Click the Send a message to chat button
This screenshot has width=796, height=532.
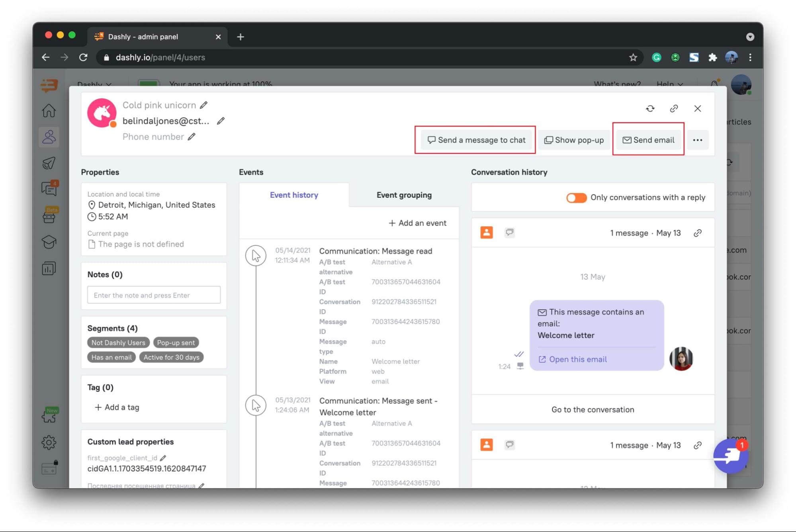coord(476,140)
